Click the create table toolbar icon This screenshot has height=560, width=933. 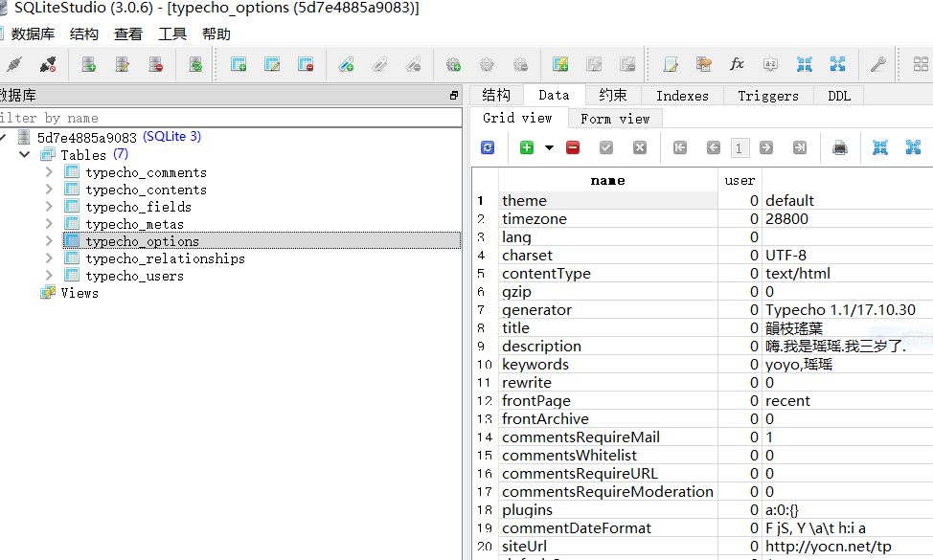point(239,64)
